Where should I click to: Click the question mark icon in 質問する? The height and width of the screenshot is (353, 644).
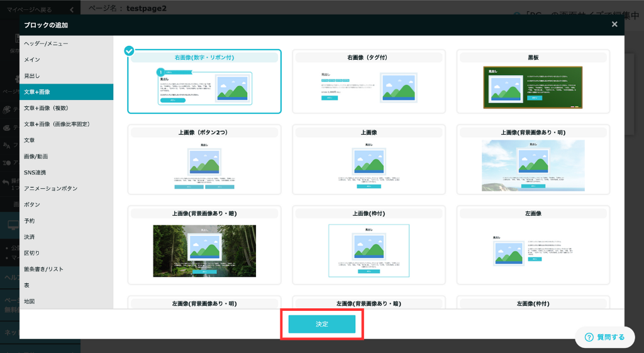[589, 337]
